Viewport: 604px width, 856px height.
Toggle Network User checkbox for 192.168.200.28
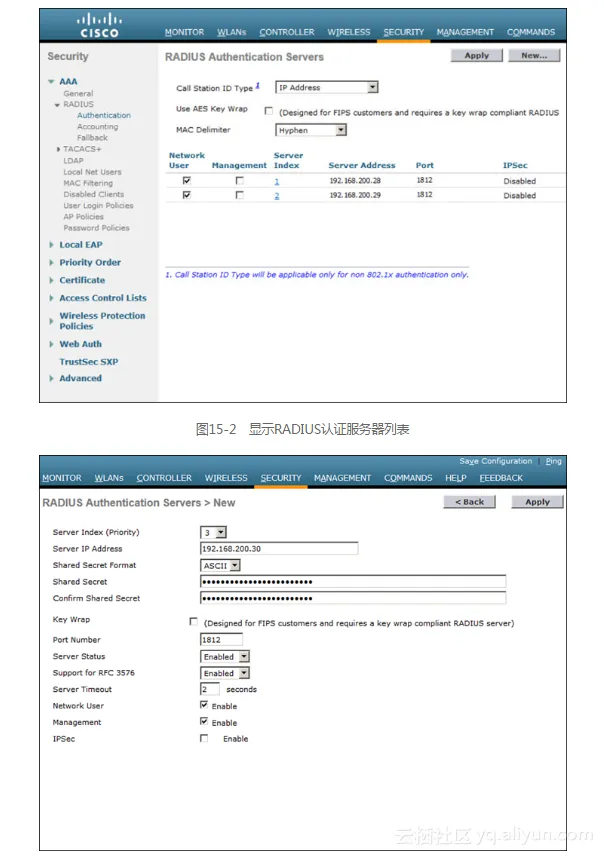coord(187,180)
